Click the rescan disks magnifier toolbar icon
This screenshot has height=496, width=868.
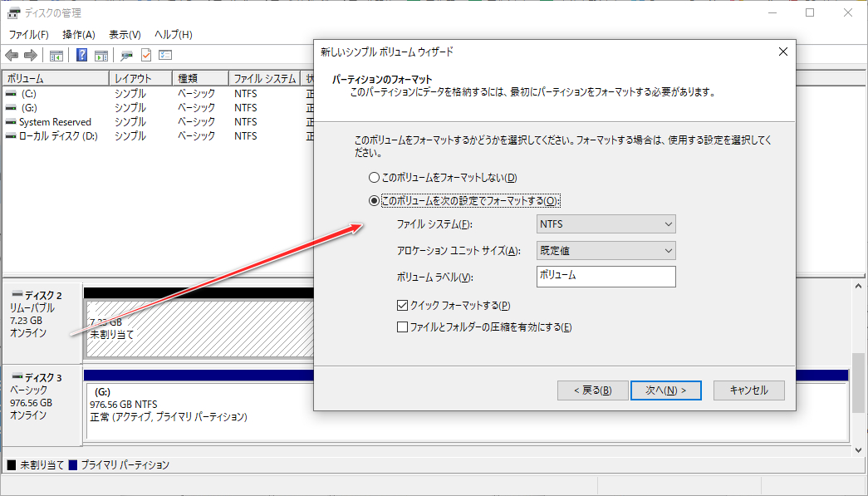tap(127, 56)
